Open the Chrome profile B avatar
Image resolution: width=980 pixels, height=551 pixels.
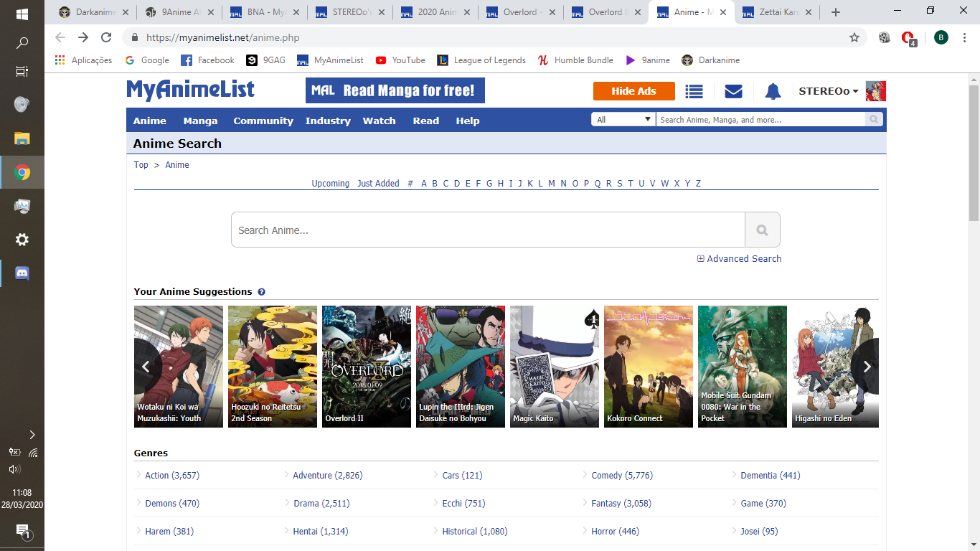tap(941, 37)
